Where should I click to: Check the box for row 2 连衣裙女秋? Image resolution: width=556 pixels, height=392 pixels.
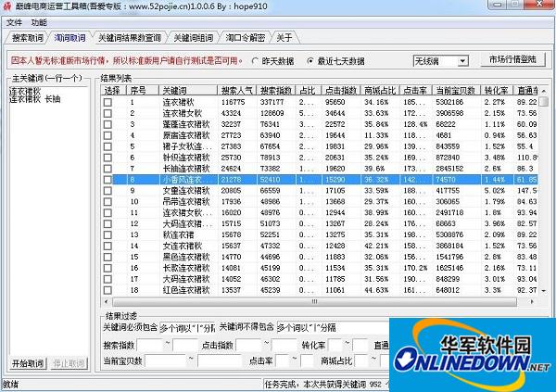107,113
